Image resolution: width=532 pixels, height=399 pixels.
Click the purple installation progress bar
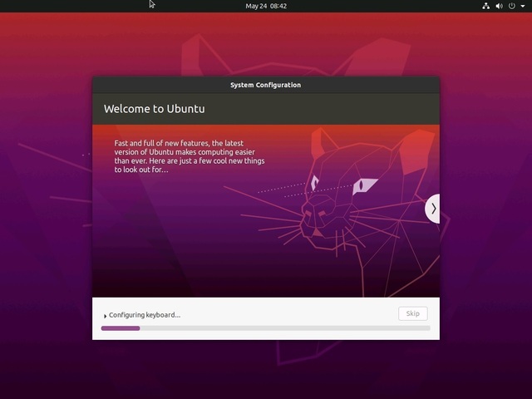pyautogui.click(x=121, y=328)
